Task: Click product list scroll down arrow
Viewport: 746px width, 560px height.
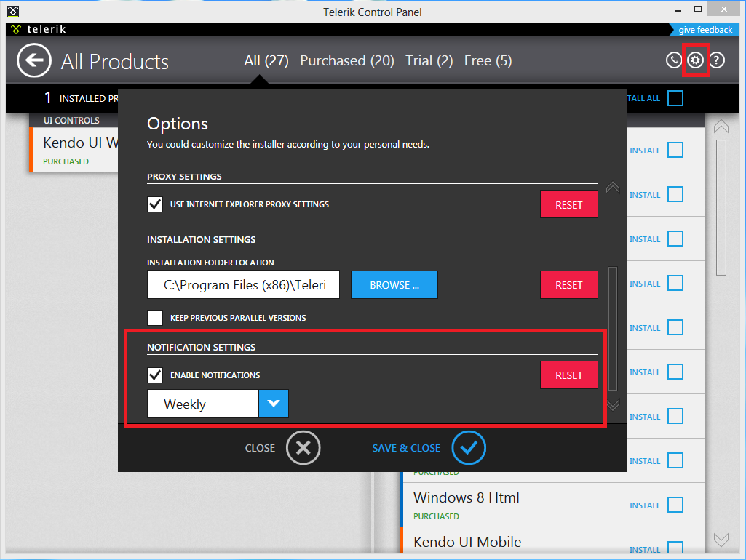Action: (x=721, y=540)
